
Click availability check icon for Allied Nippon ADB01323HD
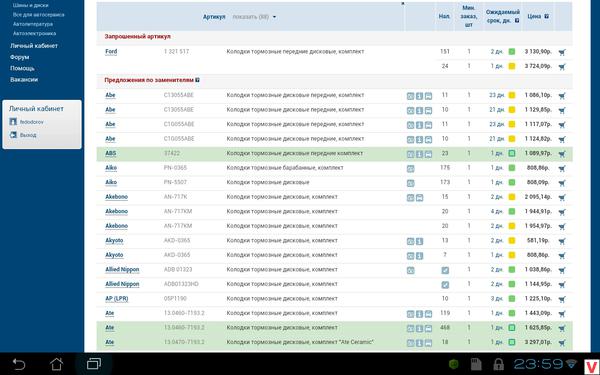tap(445, 285)
